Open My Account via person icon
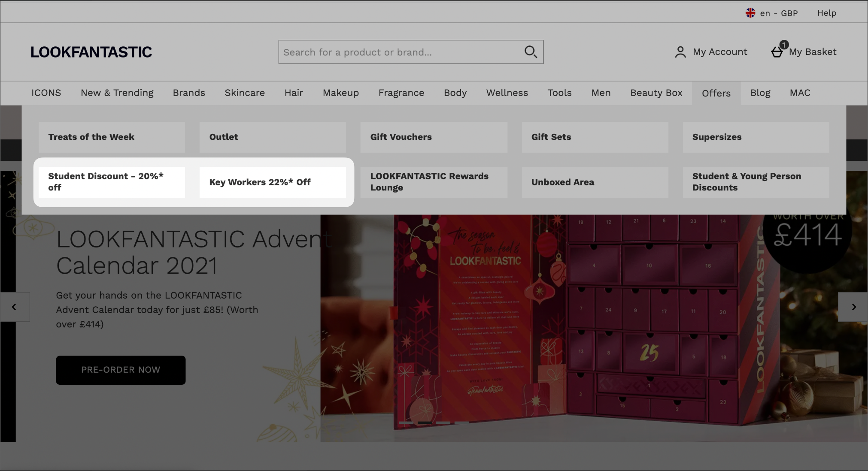The image size is (868, 471). pyautogui.click(x=680, y=52)
